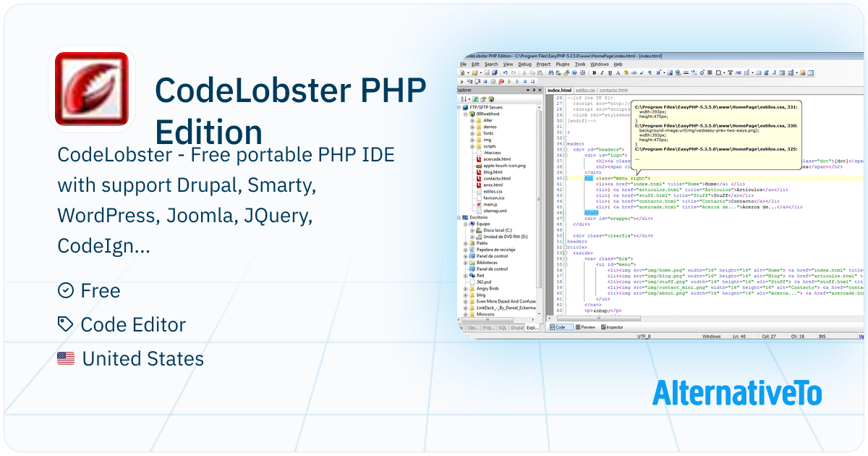The height and width of the screenshot is (456, 868).
Task: Click the insert image toolbar icon
Action: click(x=670, y=72)
